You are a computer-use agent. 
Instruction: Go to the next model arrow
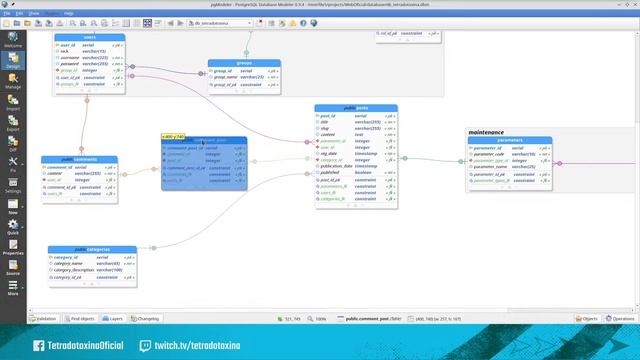[x=180, y=23]
